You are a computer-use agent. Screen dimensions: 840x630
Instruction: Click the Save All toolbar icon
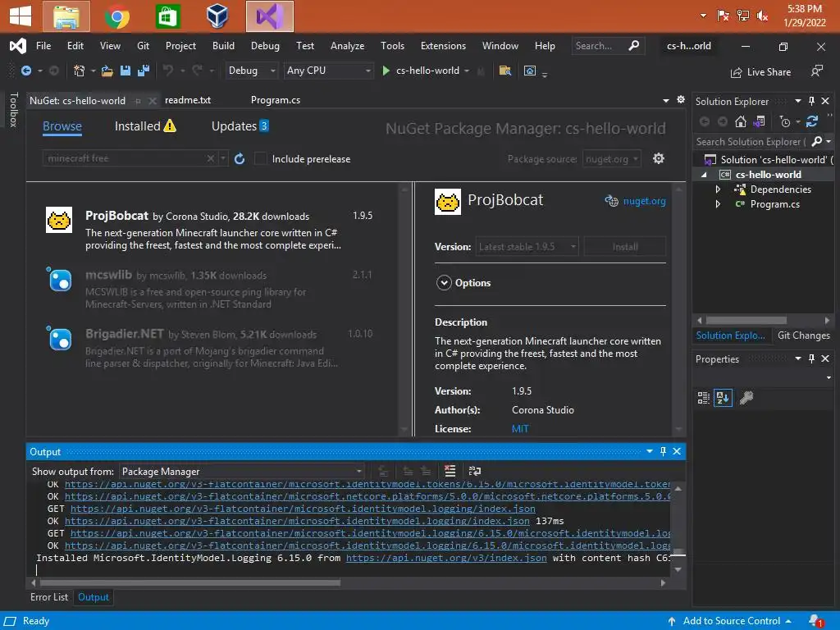[144, 71]
